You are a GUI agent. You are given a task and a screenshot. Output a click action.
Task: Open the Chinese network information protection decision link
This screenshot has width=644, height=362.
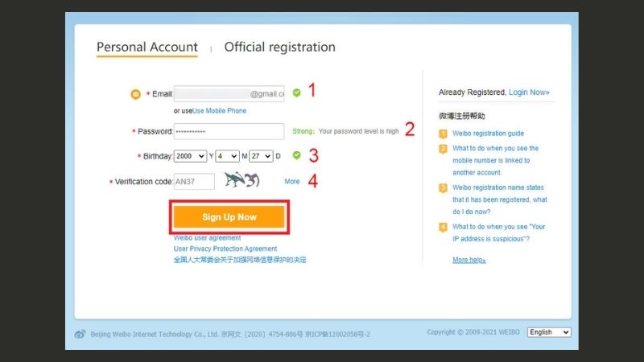240,260
